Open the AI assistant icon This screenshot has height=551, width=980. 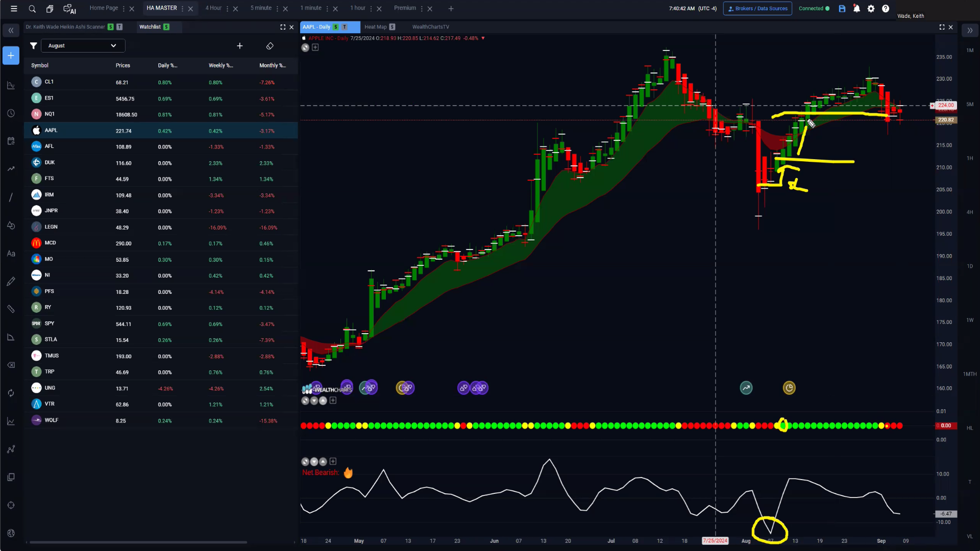(69, 9)
